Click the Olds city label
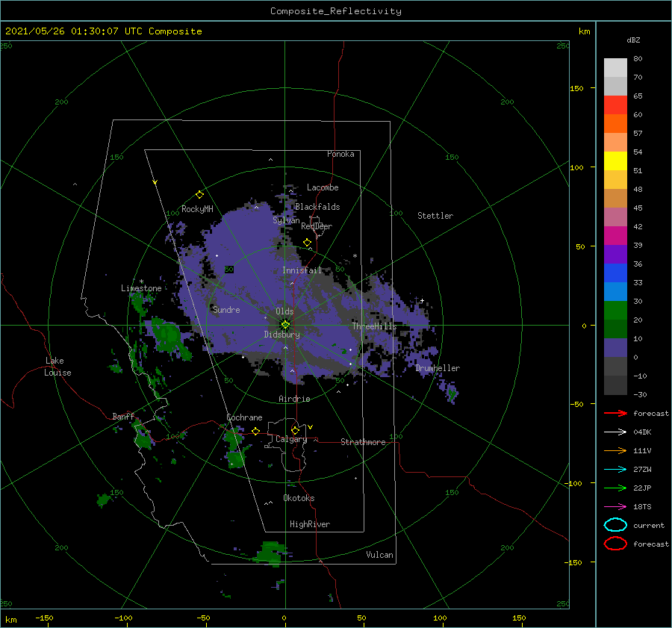This screenshot has width=672, height=628. pos(284,311)
